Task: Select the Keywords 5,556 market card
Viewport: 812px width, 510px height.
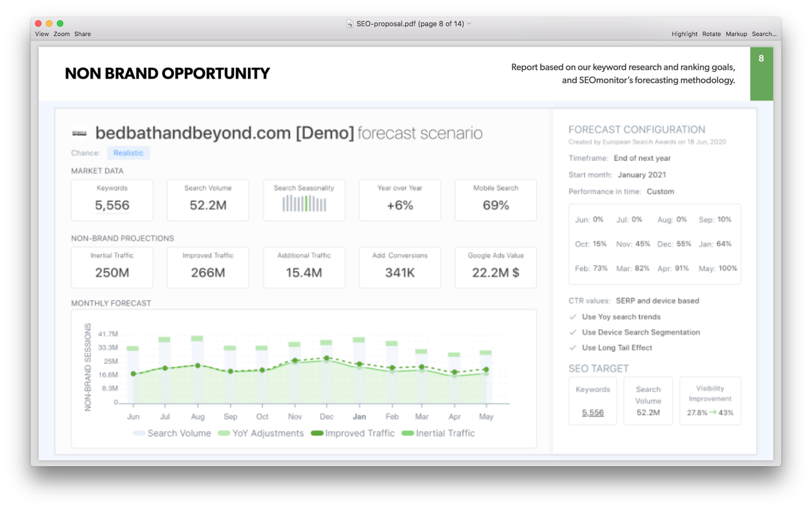Action: (x=112, y=200)
